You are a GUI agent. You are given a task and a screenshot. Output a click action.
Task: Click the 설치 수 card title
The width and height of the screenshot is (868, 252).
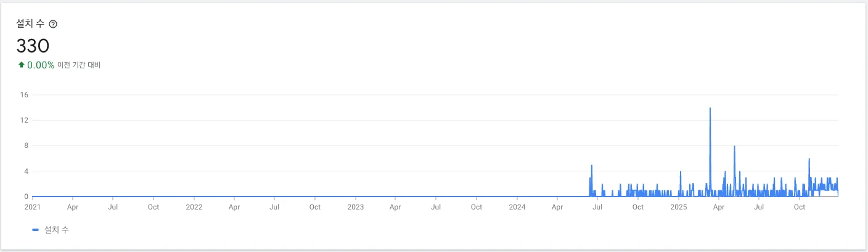point(30,24)
